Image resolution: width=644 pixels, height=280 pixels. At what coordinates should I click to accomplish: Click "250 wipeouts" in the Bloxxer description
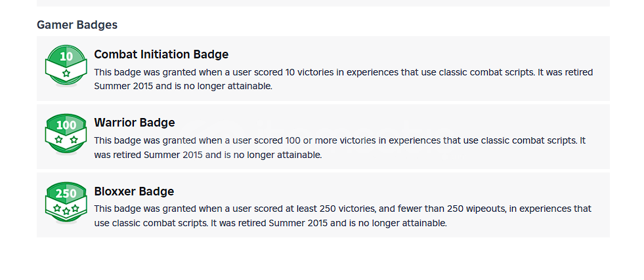pyautogui.click(x=476, y=209)
